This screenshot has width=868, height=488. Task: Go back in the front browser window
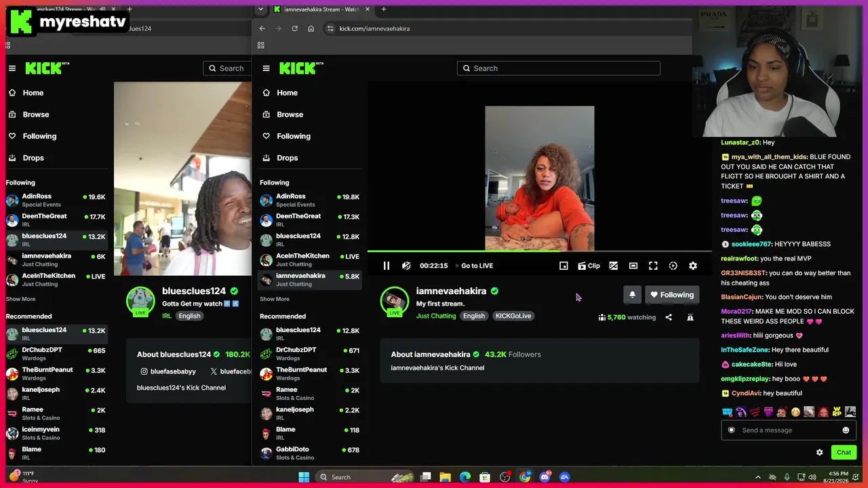click(x=262, y=28)
